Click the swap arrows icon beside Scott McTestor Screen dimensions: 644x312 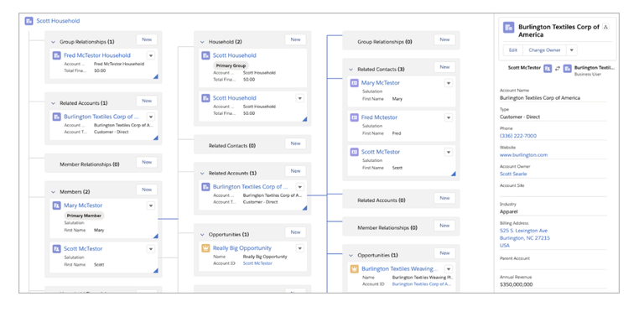pyautogui.click(x=558, y=69)
